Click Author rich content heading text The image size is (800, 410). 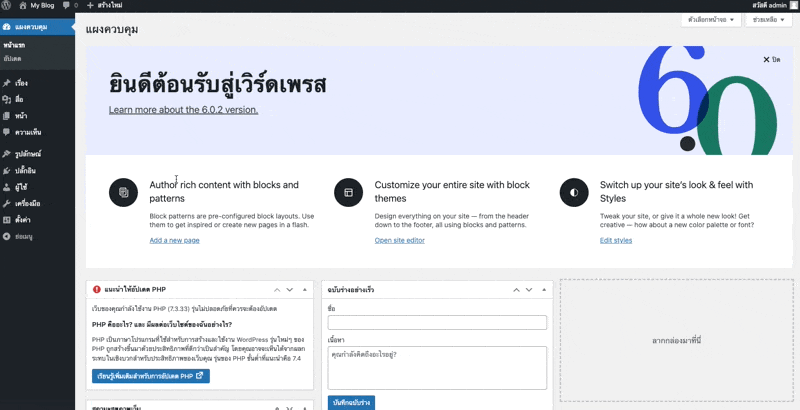pyautogui.click(x=224, y=191)
